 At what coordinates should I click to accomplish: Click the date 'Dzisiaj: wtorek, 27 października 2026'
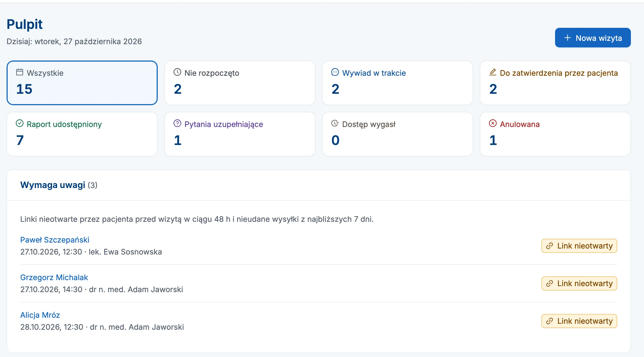tap(74, 41)
